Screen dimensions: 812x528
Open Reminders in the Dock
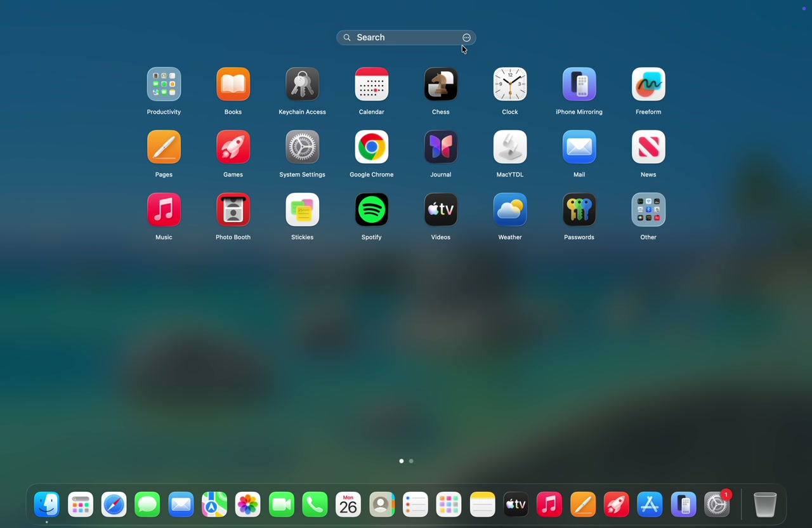pyautogui.click(x=416, y=505)
